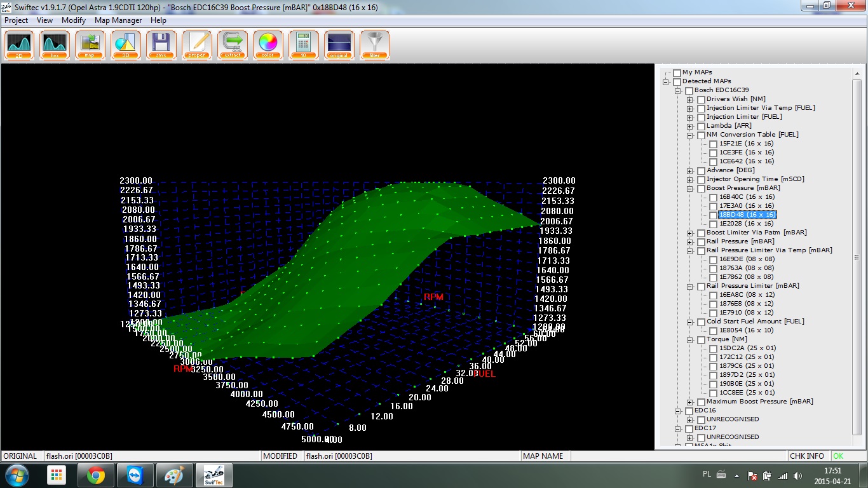This screenshot has width=868, height=488.
Task: Expand the Drivers Wish [NM] node
Action: [x=689, y=100]
